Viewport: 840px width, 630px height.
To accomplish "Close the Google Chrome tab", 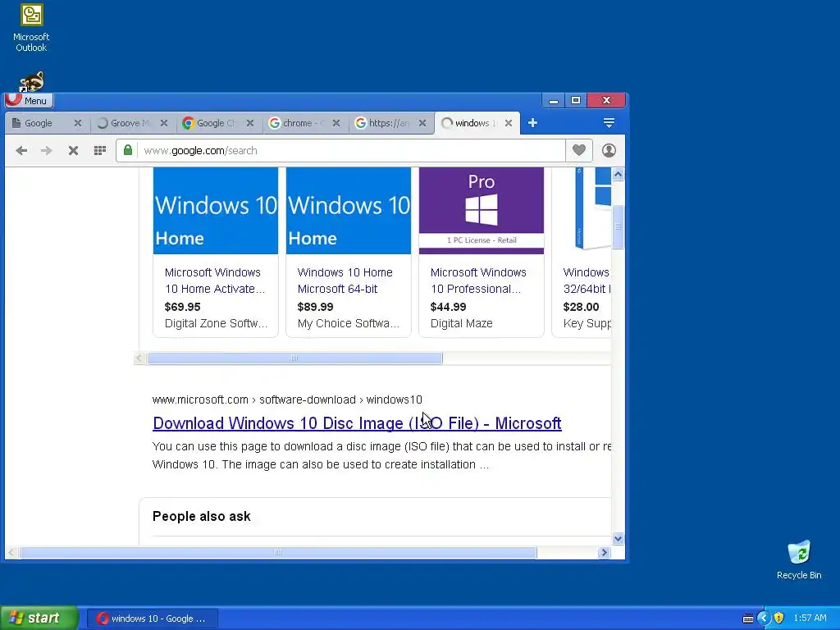I will [x=250, y=123].
